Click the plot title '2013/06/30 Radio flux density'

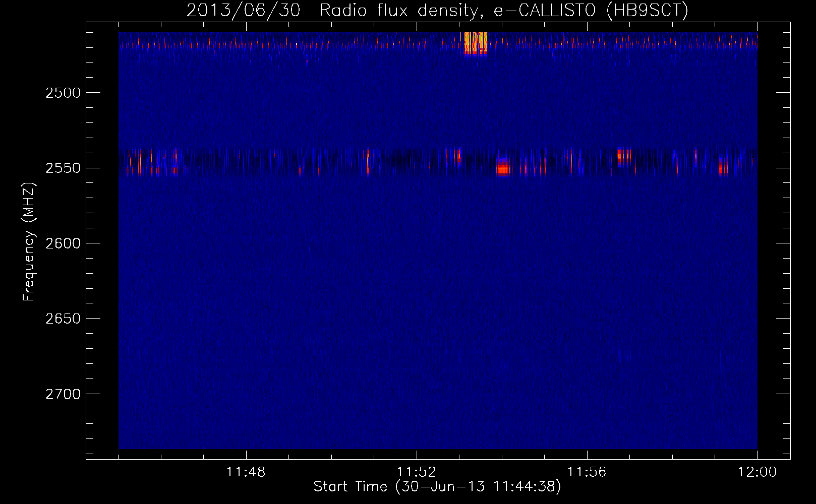(x=332, y=11)
